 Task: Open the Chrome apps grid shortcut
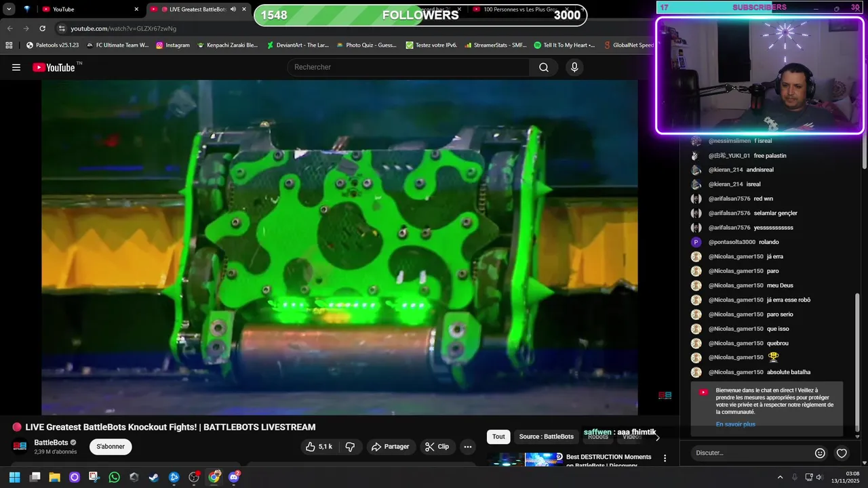pos(9,45)
